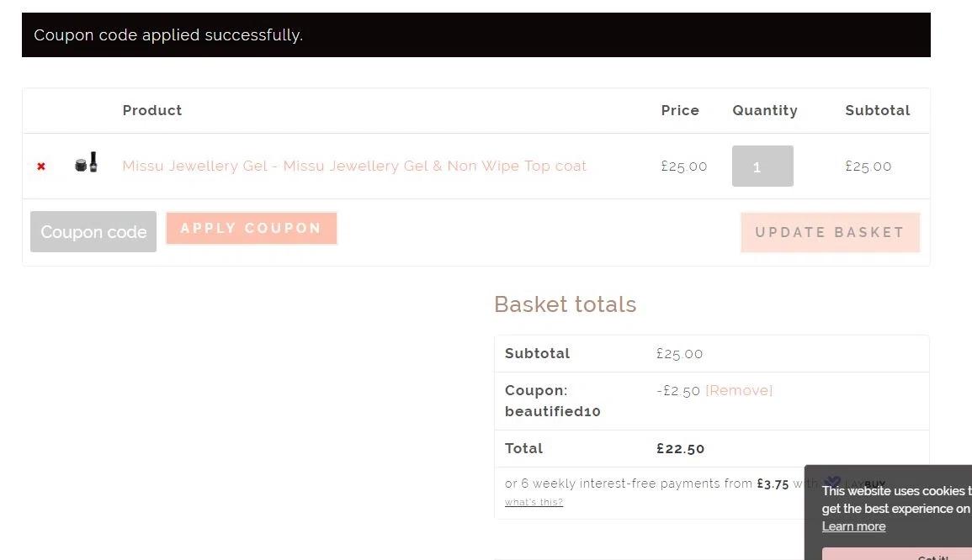Click the Subtotal column header in table
The image size is (972, 560).
(878, 110)
